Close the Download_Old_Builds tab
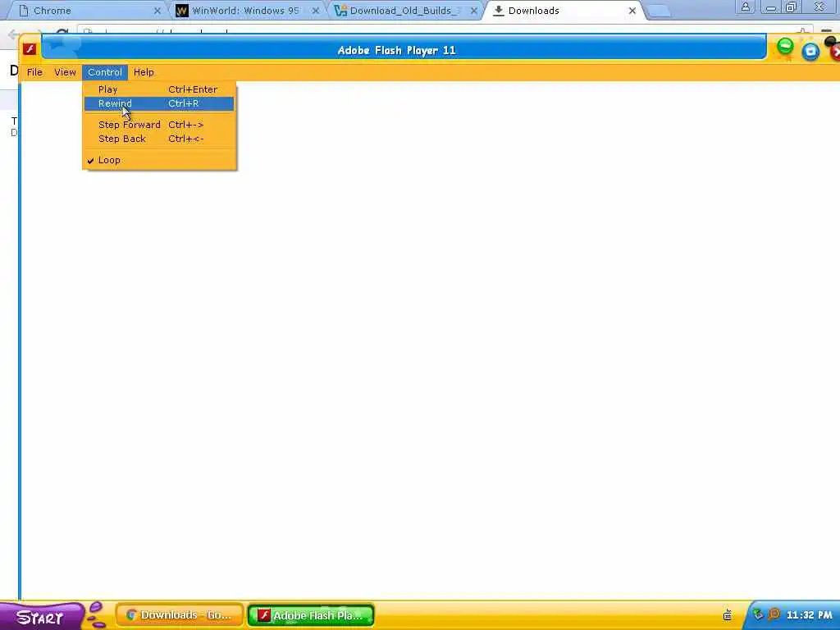840x630 pixels. point(473,11)
